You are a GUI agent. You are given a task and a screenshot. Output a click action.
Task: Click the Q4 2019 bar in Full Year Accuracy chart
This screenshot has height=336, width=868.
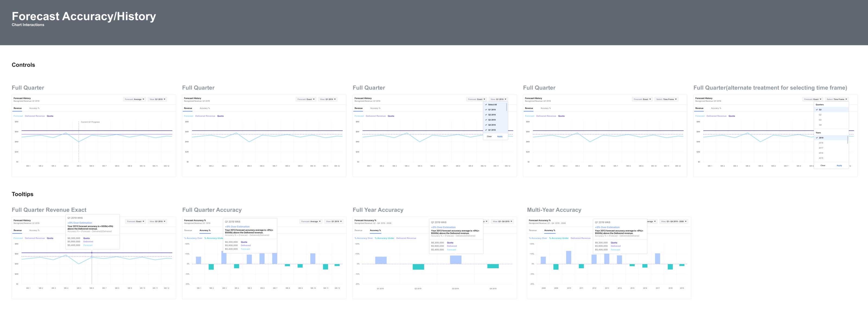pyautogui.click(x=493, y=266)
